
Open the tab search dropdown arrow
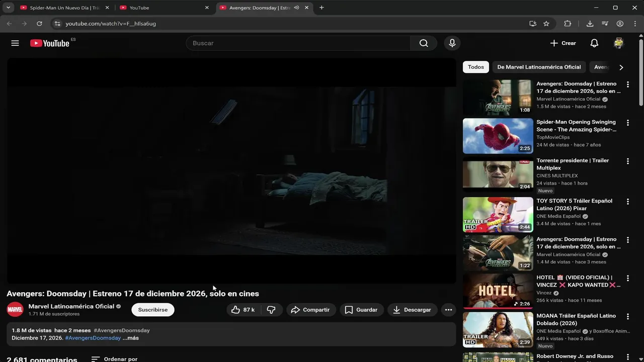point(8,8)
